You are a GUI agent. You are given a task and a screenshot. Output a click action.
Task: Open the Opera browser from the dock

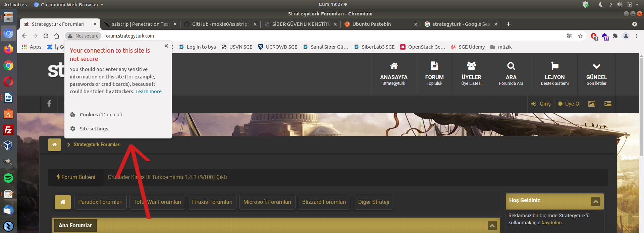pyautogui.click(x=8, y=81)
